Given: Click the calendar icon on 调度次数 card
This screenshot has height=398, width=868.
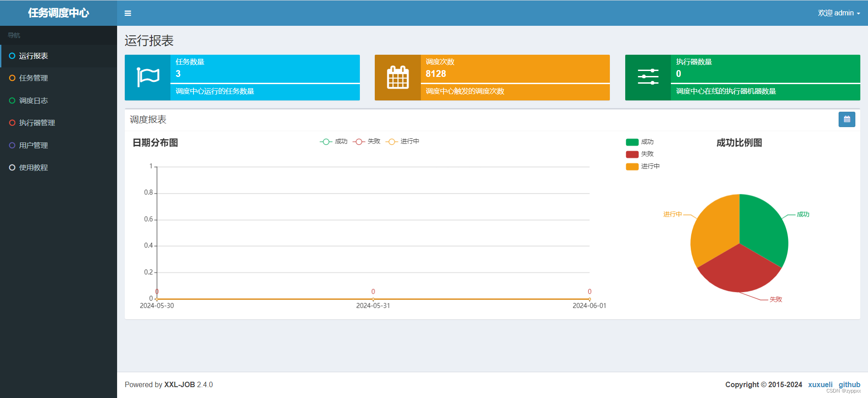Looking at the screenshot, I should tap(398, 77).
